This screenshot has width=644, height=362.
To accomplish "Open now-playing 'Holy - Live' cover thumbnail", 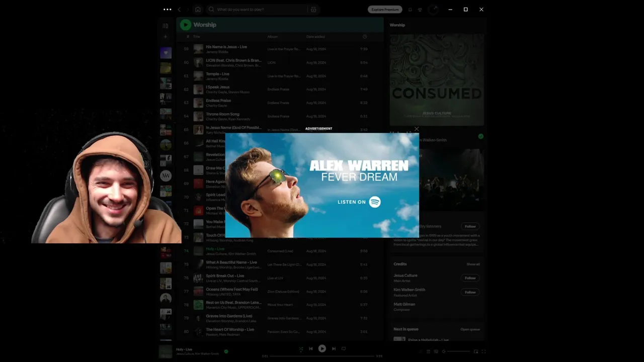I will [x=166, y=351].
